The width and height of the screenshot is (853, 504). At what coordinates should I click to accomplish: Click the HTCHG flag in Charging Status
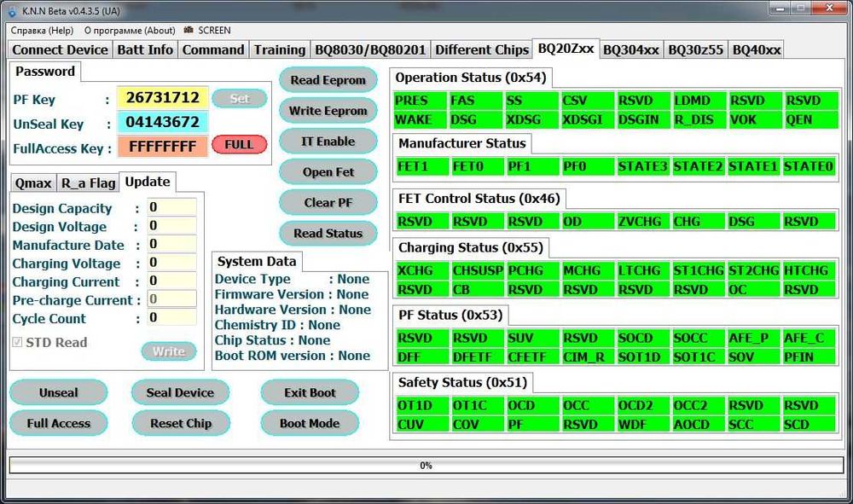pos(809,270)
